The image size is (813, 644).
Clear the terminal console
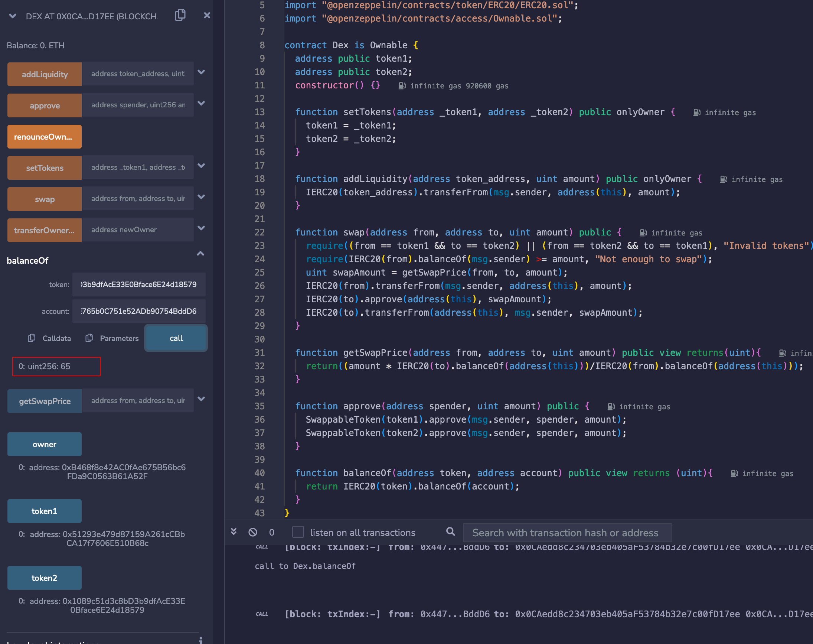coord(253,532)
